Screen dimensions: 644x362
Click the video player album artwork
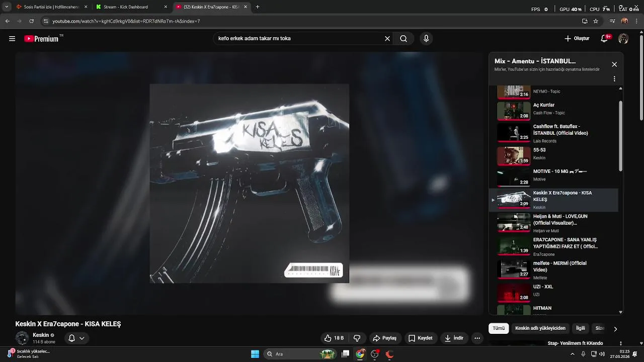[x=250, y=184]
